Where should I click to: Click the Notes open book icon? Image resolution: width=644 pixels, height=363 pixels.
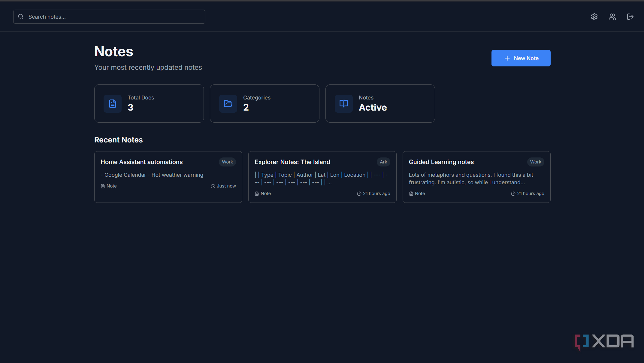tap(344, 104)
